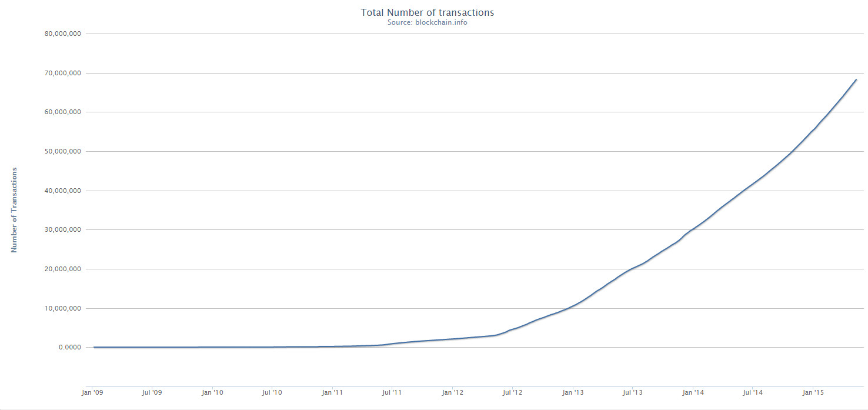This screenshot has width=868, height=410.
Task: Click the final data point ending the blue line
Action: click(x=856, y=79)
